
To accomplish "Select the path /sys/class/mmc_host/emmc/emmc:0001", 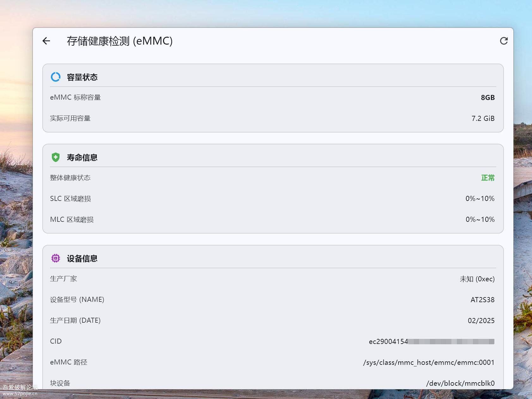I will 429,362.
